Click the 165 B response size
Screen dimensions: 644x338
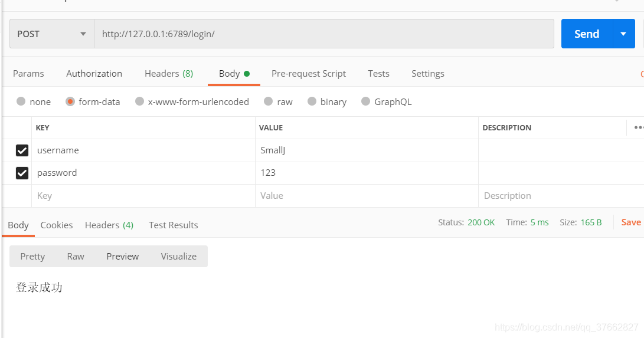[591, 222]
